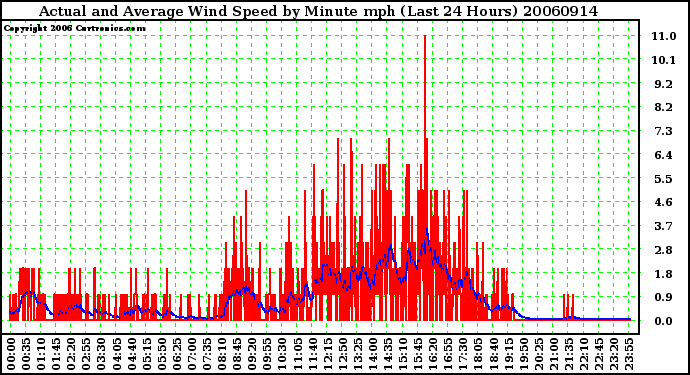Click the 12:15 time label
Viewport: 690px width, 375px height.
pos(328,354)
